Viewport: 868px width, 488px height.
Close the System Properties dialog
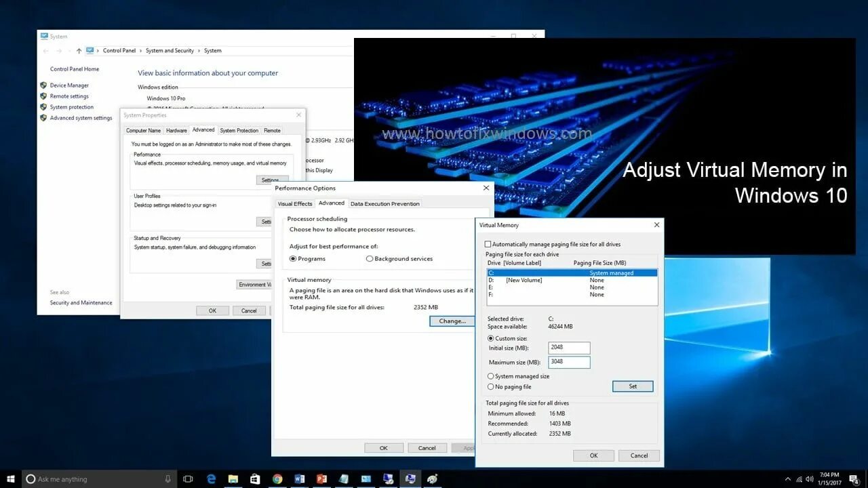(x=298, y=115)
